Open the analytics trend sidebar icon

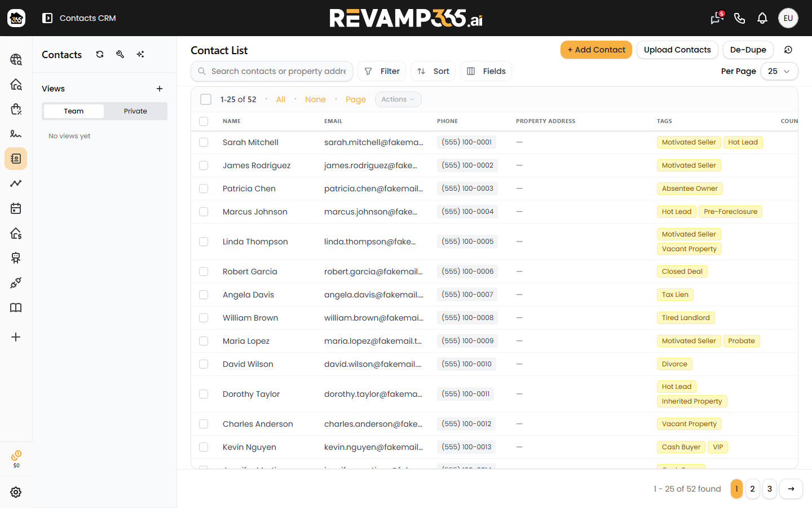point(16,183)
